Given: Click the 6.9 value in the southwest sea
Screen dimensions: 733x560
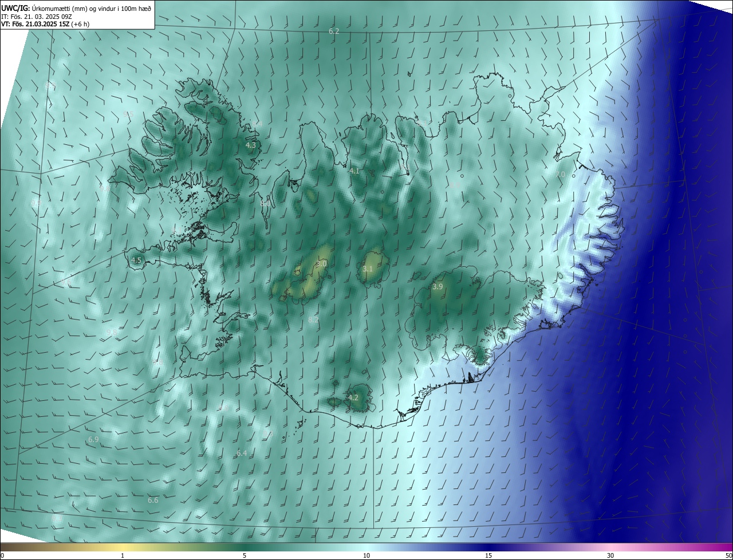Looking at the screenshot, I should click(x=93, y=439).
